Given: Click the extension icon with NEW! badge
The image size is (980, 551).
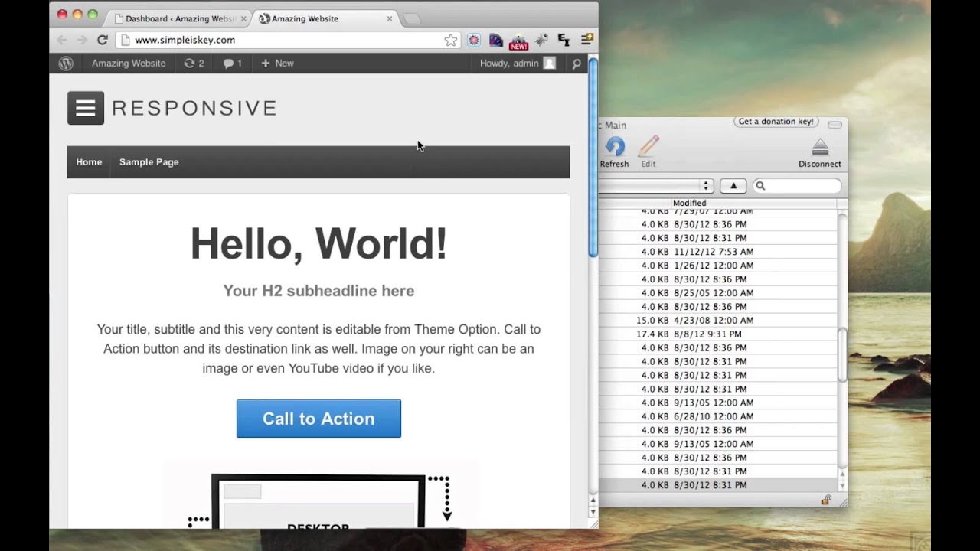Looking at the screenshot, I should 518,41.
